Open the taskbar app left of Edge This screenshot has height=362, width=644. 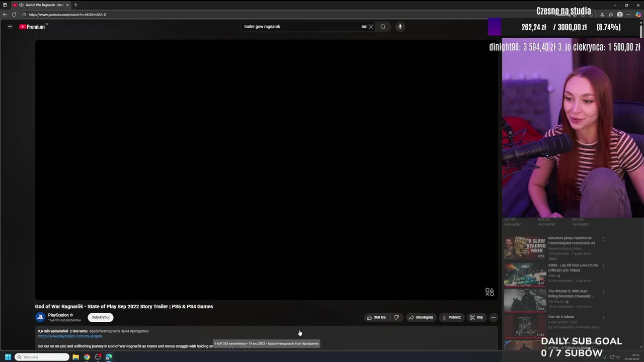98,357
